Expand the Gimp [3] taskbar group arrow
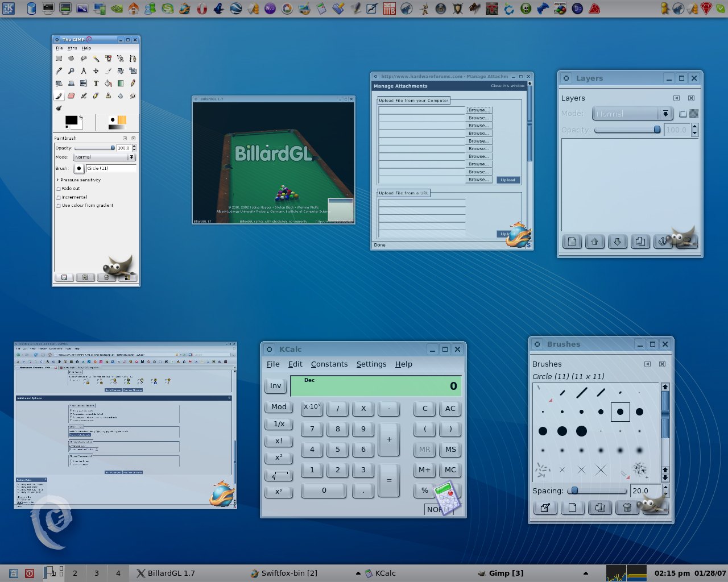Viewport: 728px width, 582px height. pos(586,573)
